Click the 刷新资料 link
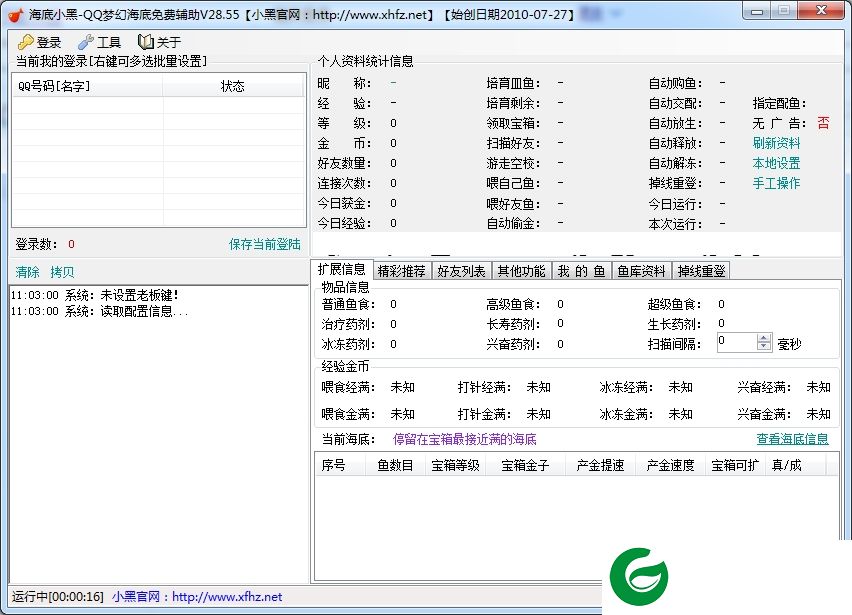 point(776,143)
